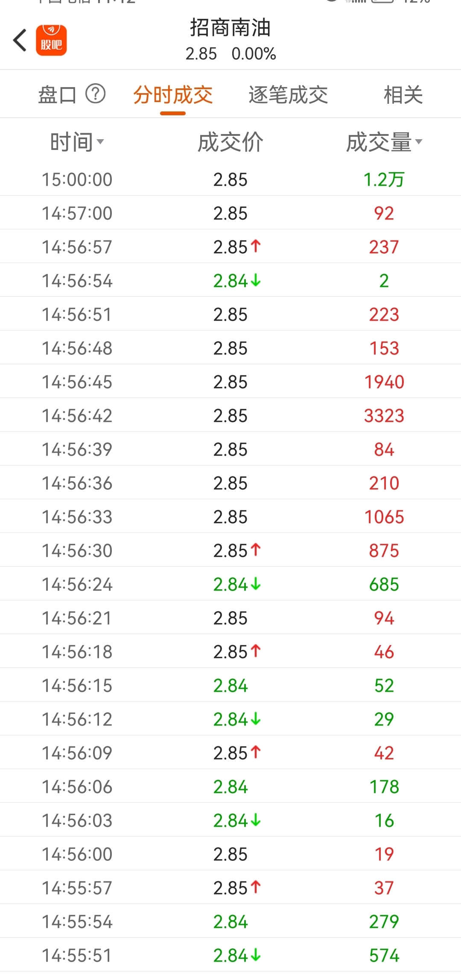461x980 pixels.
Task: Tap the 盘口 help question-mark icon
Action: (95, 94)
